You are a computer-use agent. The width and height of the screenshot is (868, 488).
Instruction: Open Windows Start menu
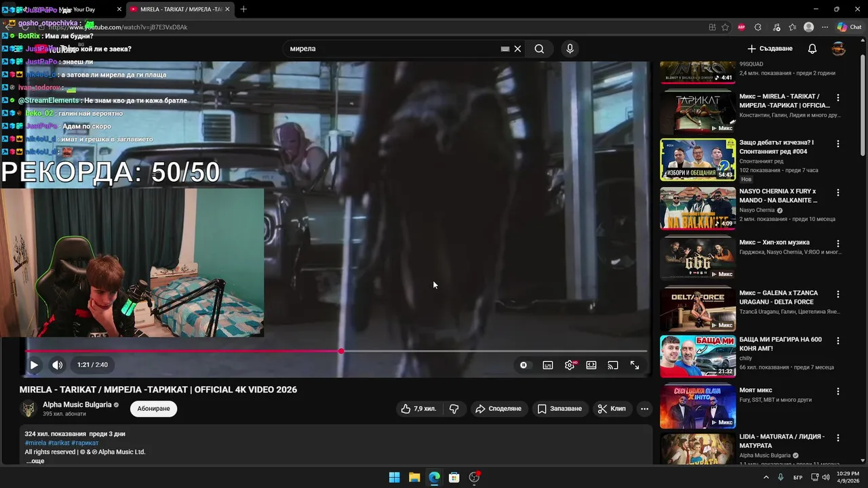(x=394, y=477)
